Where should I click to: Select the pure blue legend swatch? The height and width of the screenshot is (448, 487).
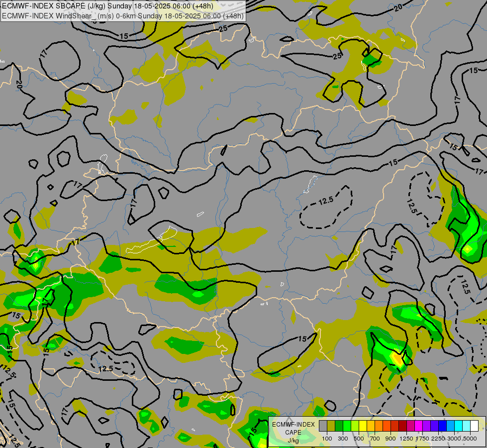click(x=443, y=426)
